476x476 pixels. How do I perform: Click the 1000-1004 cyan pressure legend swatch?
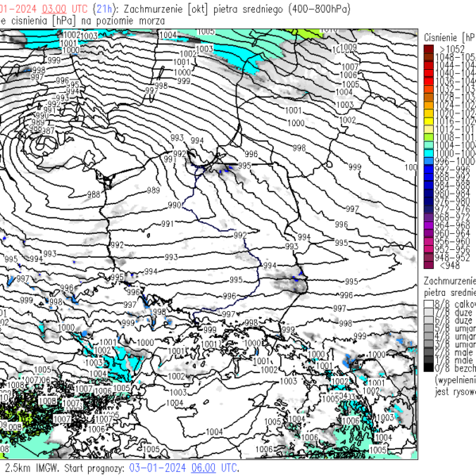430,152
